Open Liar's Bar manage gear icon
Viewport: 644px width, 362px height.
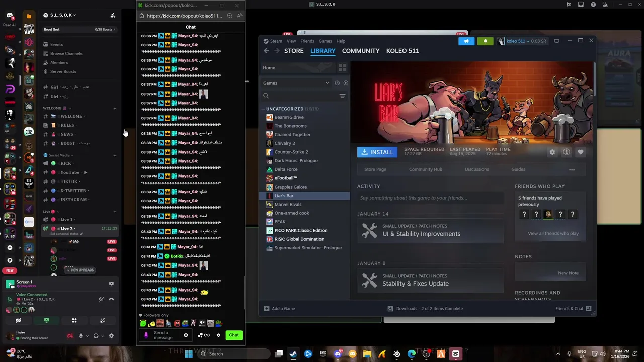552,152
